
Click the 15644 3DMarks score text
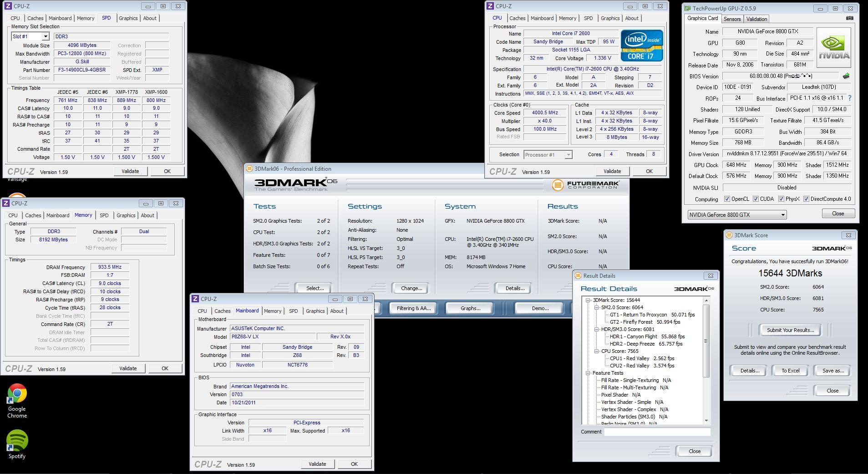(790, 273)
